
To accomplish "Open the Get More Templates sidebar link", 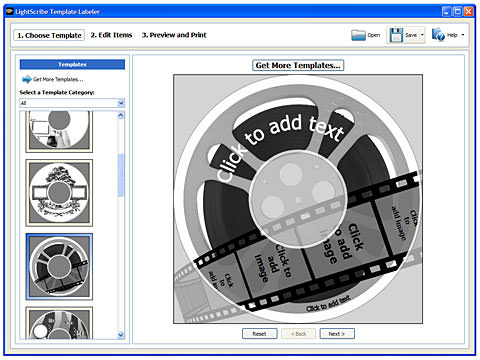I will point(58,79).
